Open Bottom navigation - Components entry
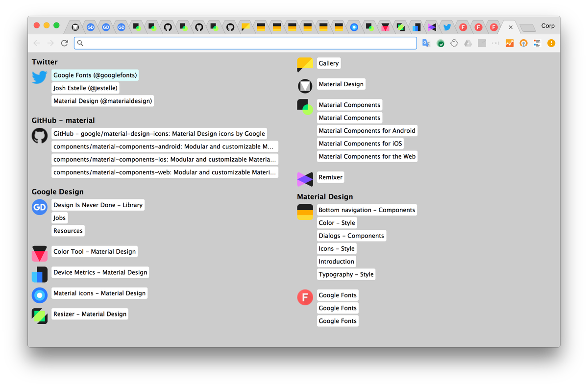 tap(367, 210)
